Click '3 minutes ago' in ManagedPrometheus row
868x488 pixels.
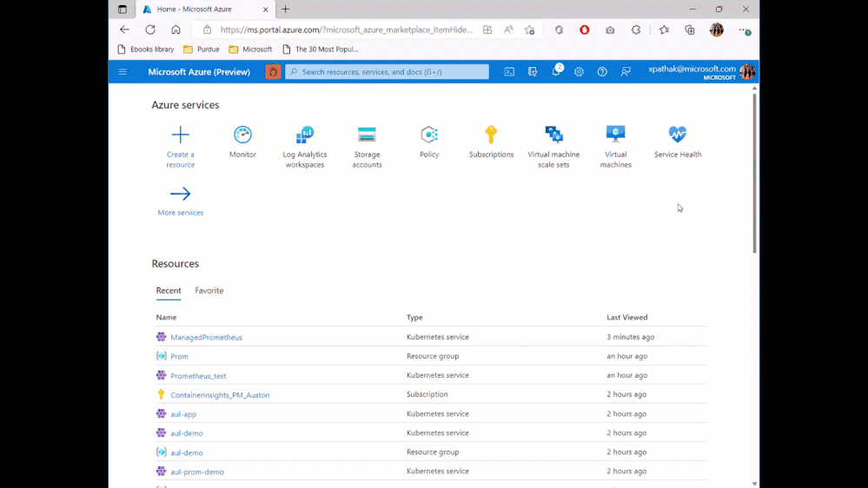[631, 336]
